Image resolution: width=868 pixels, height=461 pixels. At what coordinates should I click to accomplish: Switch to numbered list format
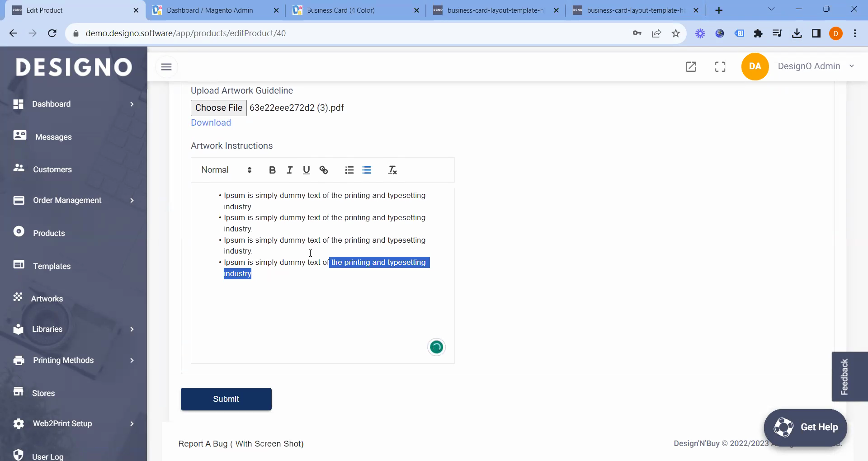(349, 170)
